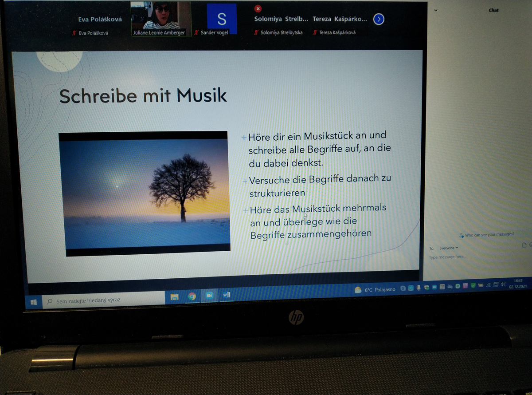Click the microphone tray icon in the taskbar
The height and width of the screenshot is (395, 532).
tap(419, 288)
